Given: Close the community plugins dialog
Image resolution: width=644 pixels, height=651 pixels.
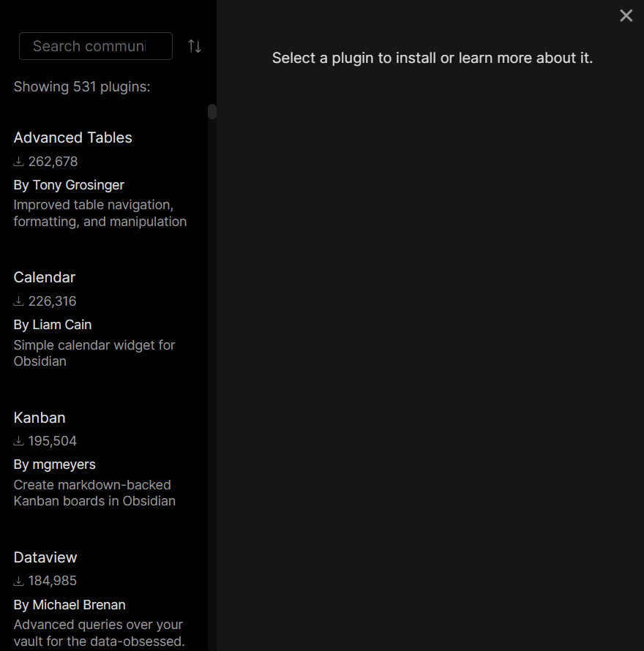Looking at the screenshot, I should click(626, 15).
